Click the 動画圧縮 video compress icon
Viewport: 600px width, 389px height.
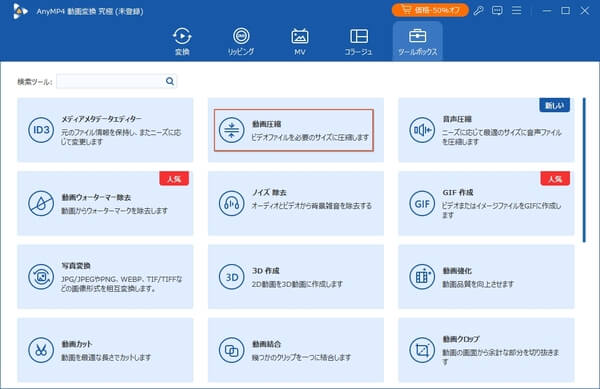[232, 130]
